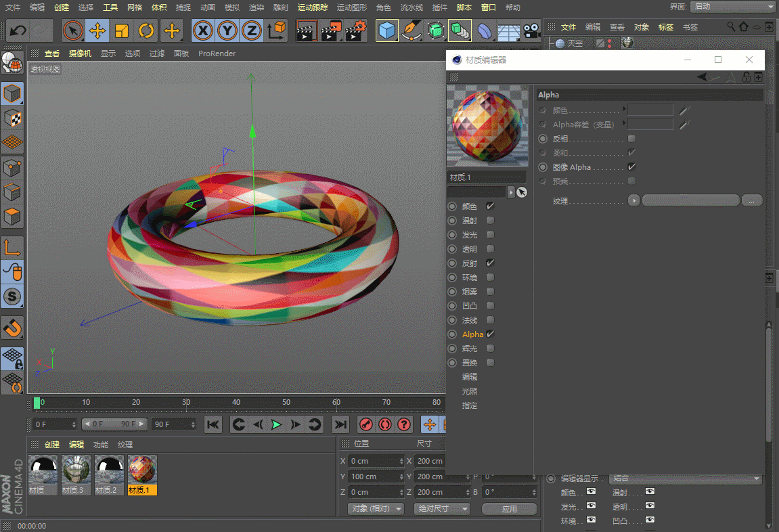Select the Scale tool
Image resolution: width=779 pixels, height=532 pixels.
click(x=122, y=30)
